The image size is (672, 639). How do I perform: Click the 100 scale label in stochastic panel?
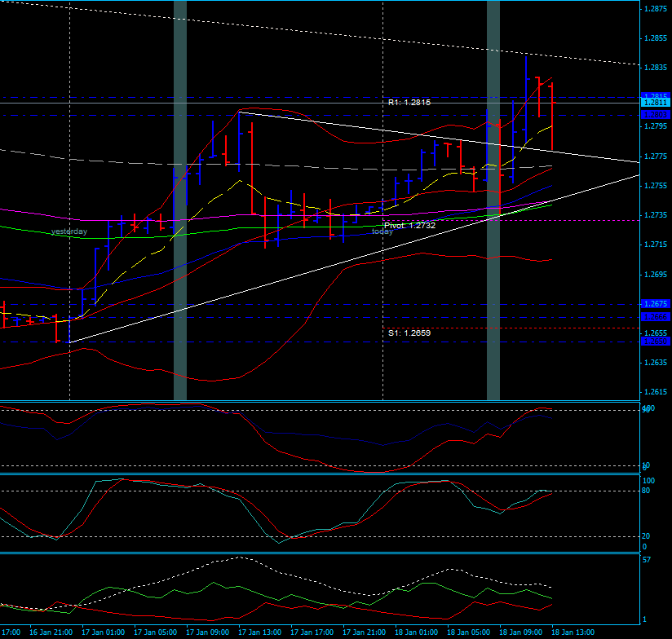click(649, 481)
